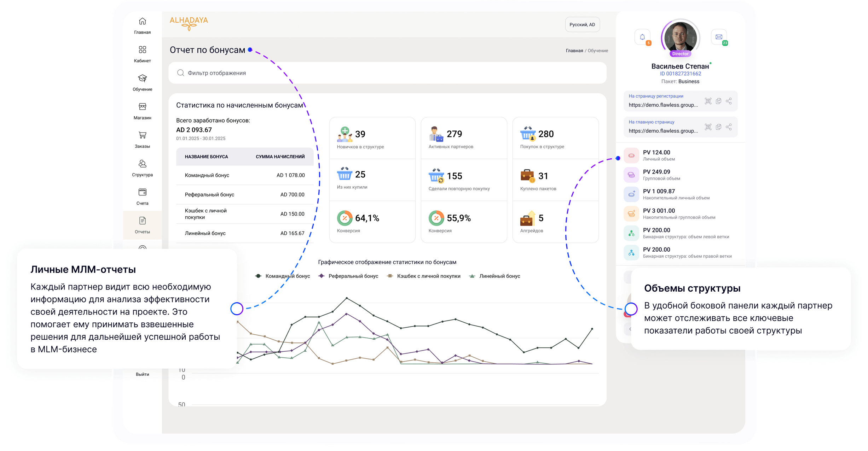The height and width of the screenshot is (451, 868).
Task: Open the notifications bell icon
Action: click(x=642, y=37)
